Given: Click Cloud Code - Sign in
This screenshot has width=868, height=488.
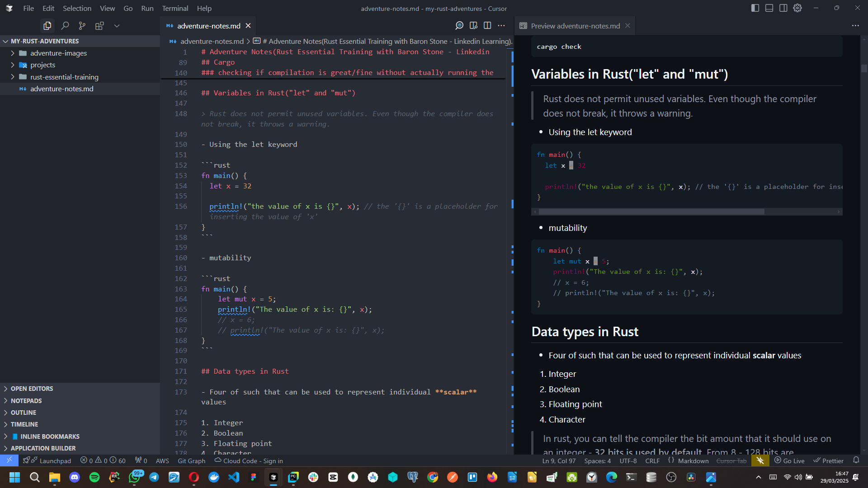Looking at the screenshot, I should tap(249, 460).
